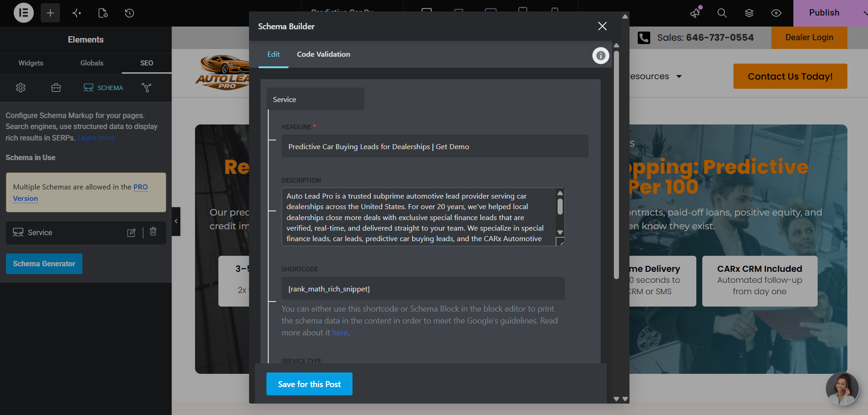Collapse the left panel arrow handle
Image resolution: width=868 pixels, height=415 pixels.
[x=176, y=221]
